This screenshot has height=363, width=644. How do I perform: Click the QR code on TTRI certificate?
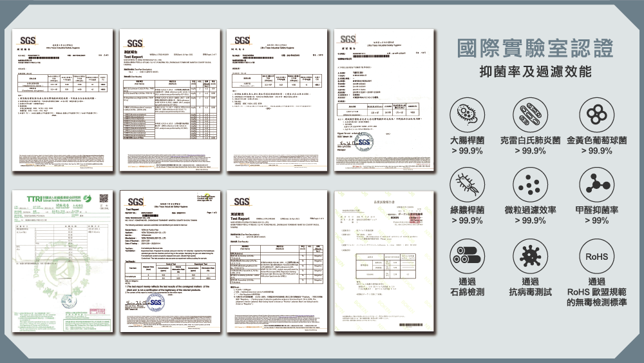[104, 198]
